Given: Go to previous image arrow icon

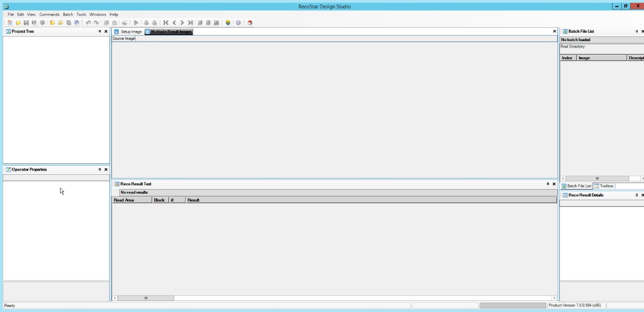Looking at the screenshot, I should click(174, 23).
